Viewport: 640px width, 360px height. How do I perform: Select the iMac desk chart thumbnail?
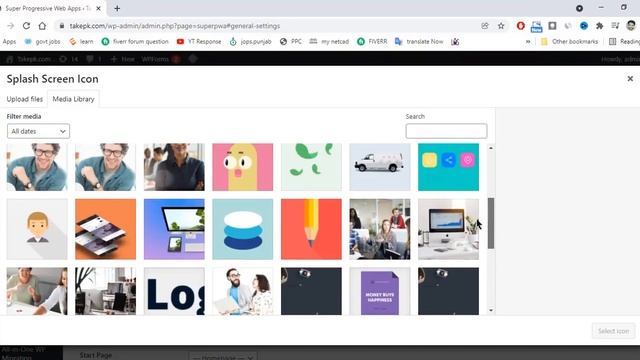coord(448,229)
